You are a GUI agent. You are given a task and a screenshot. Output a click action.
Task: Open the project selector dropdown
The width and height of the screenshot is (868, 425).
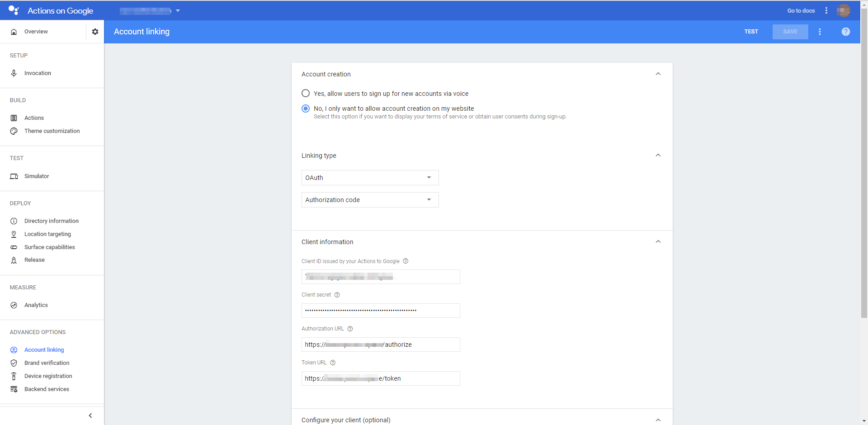(x=150, y=10)
